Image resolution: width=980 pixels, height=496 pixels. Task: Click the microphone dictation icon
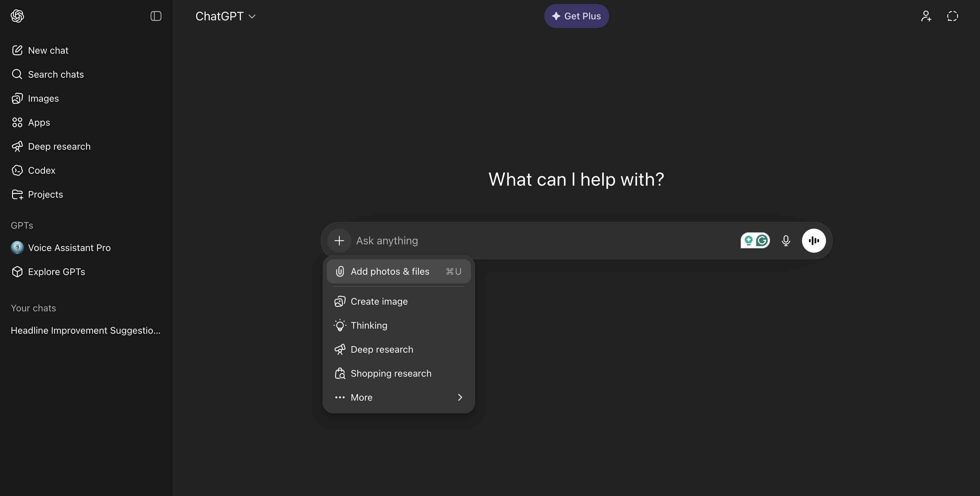(x=786, y=240)
